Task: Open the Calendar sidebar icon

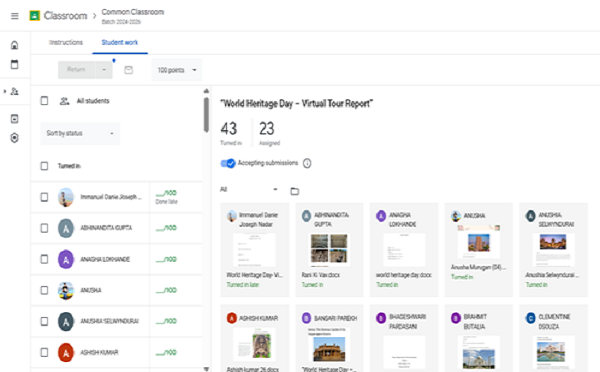Action: coord(14,64)
